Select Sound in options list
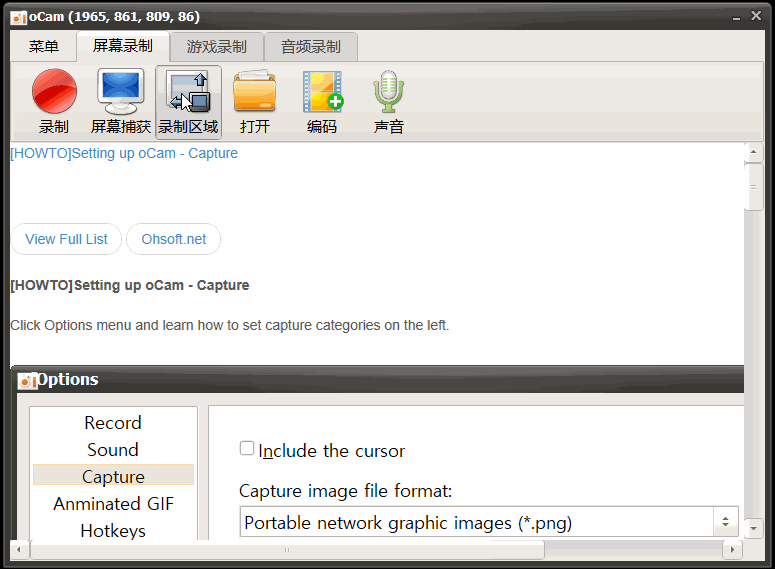 click(x=113, y=450)
